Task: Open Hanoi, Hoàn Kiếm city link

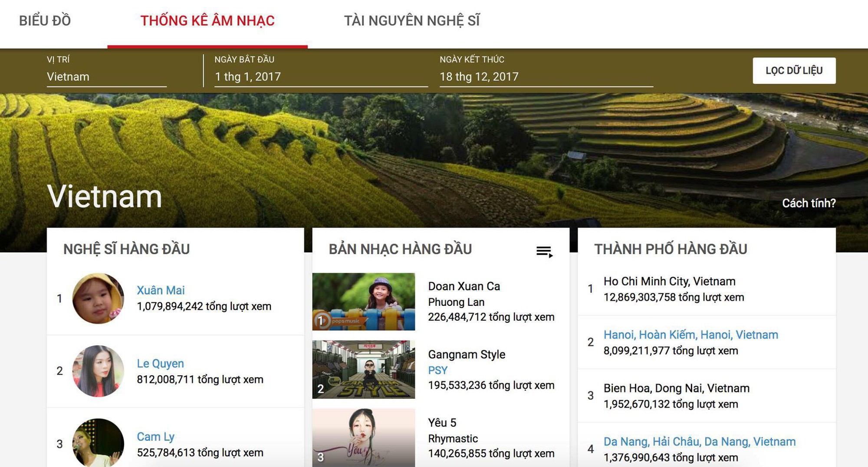Action: pyautogui.click(x=690, y=335)
